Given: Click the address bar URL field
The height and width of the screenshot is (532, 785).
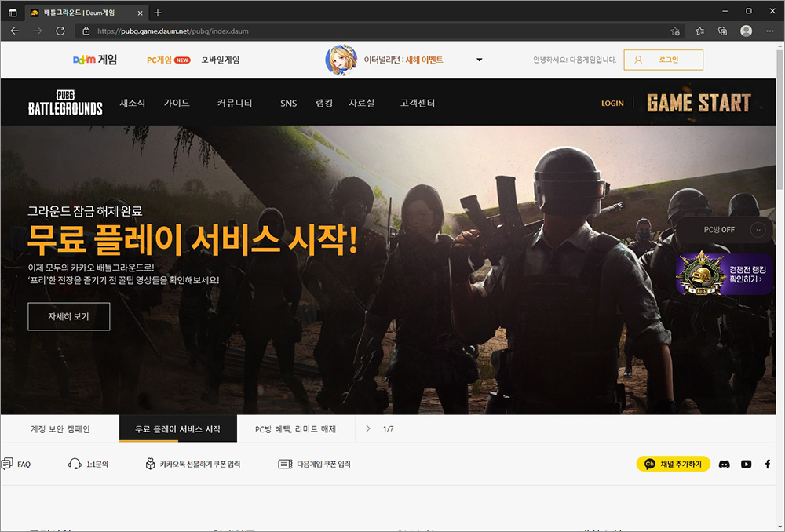Looking at the screenshot, I should tap(378, 31).
